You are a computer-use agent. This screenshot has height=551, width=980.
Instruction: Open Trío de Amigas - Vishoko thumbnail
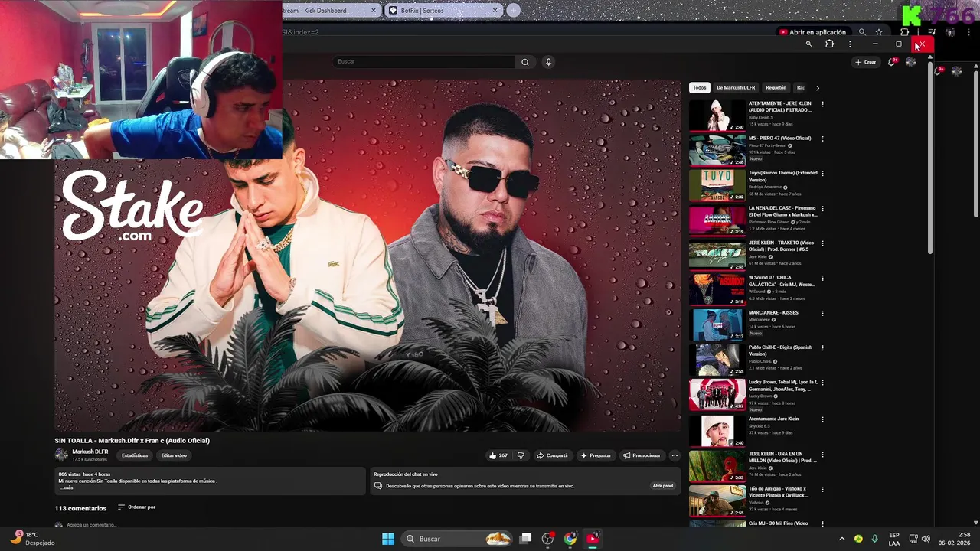pyautogui.click(x=717, y=500)
